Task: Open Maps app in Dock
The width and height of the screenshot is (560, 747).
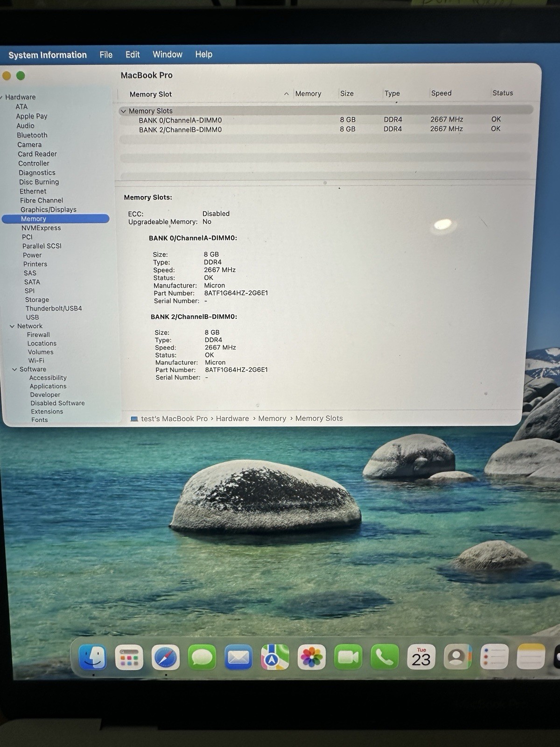Action: [x=275, y=657]
